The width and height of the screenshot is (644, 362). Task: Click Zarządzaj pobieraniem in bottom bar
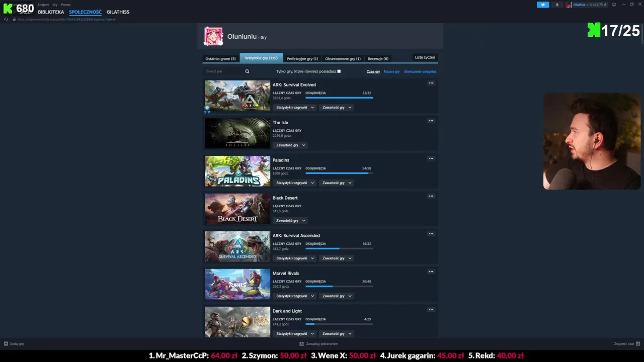319,344
